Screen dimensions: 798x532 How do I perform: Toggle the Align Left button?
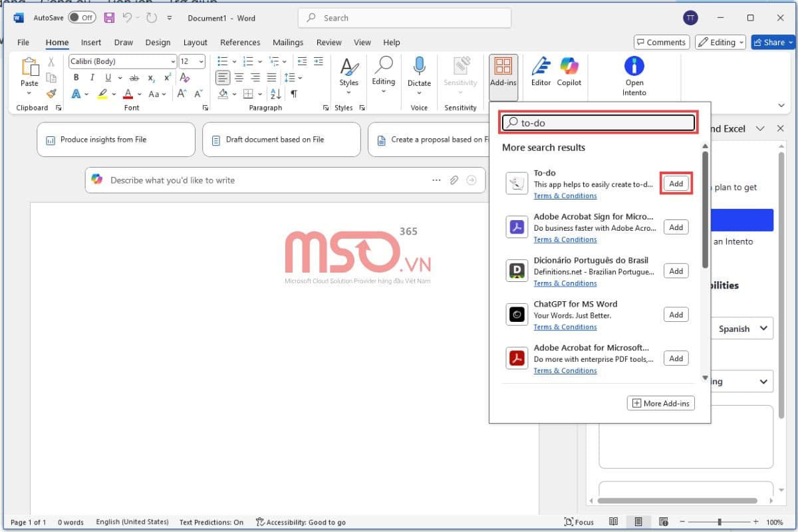click(x=223, y=78)
